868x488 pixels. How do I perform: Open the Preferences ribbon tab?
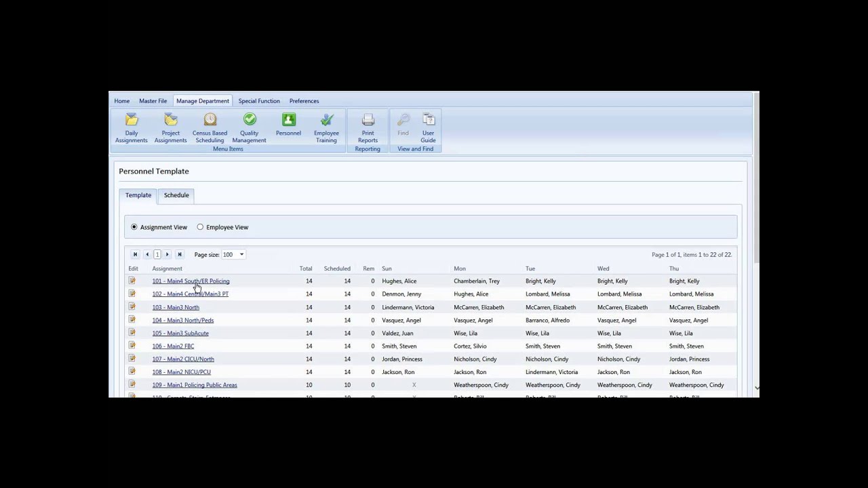click(304, 101)
